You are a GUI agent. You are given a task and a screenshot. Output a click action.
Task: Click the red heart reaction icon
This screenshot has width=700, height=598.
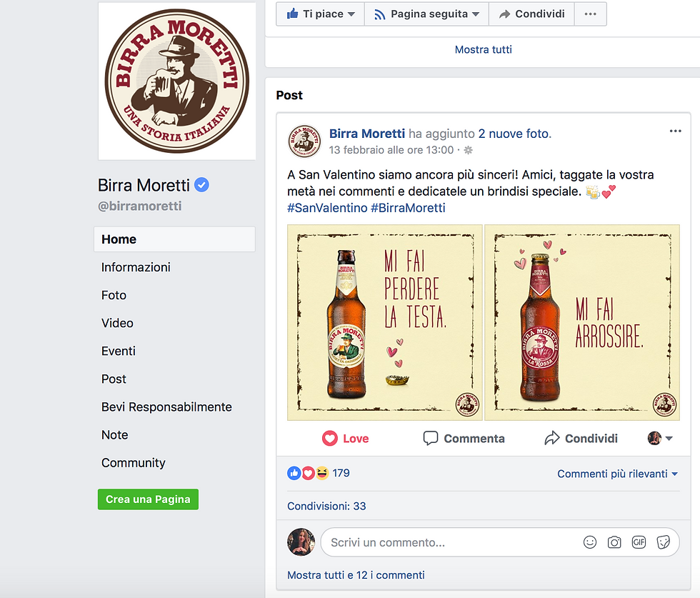click(x=308, y=474)
